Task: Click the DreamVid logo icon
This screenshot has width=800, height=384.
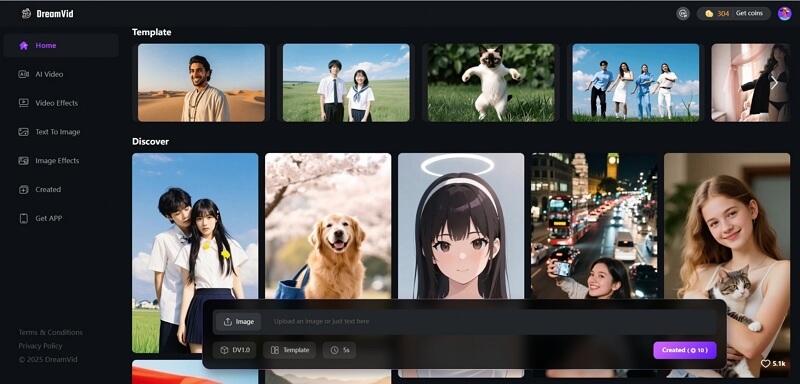Action: click(x=27, y=14)
